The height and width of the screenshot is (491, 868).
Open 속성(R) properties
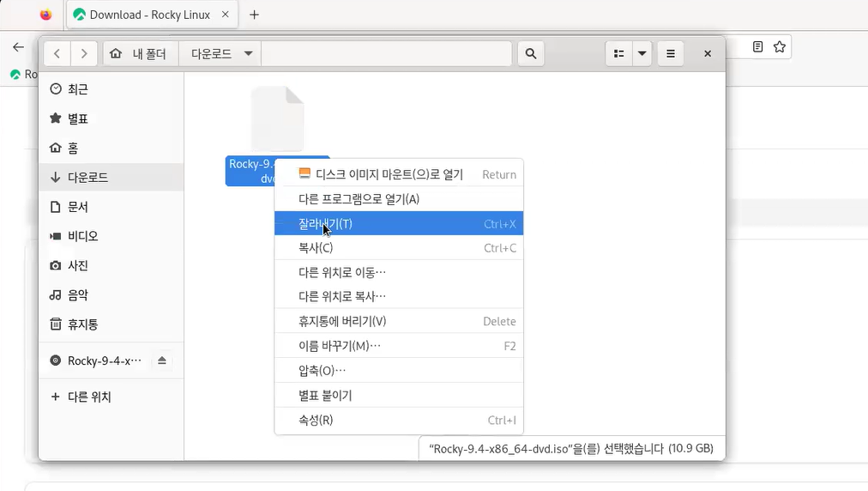click(x=399, y=420)
